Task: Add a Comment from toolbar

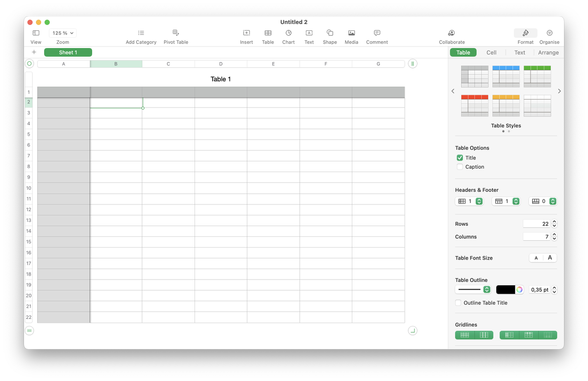Action: coord(377,33)
